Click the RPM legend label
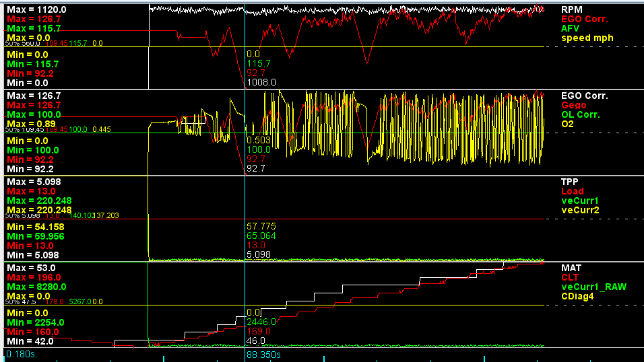The height and width of the screenshot is (362, 644). [571, 9]
